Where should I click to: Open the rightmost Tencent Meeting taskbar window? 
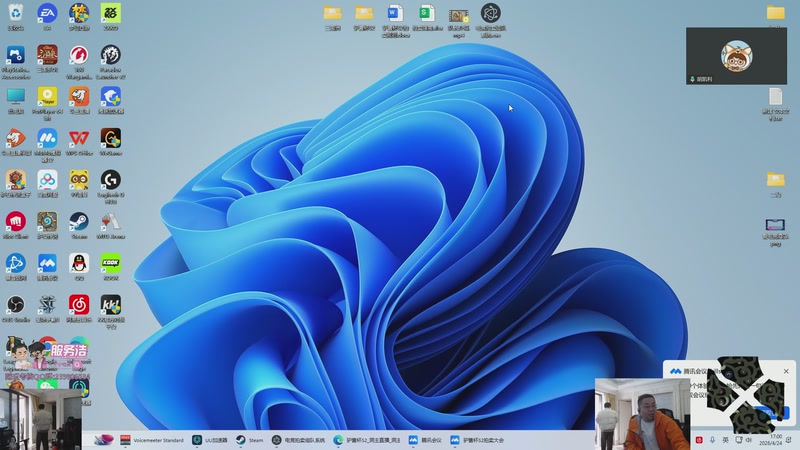pyautogui.click(x=477, y=440)
